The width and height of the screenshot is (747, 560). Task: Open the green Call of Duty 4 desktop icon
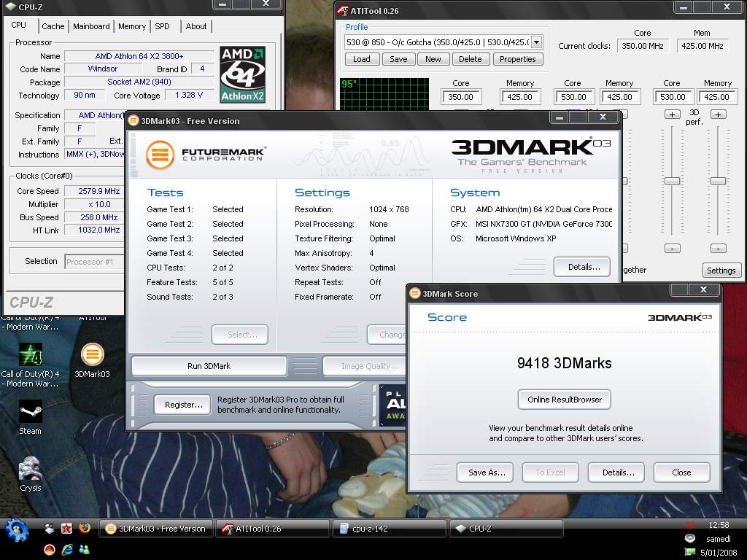click(31, 355)
